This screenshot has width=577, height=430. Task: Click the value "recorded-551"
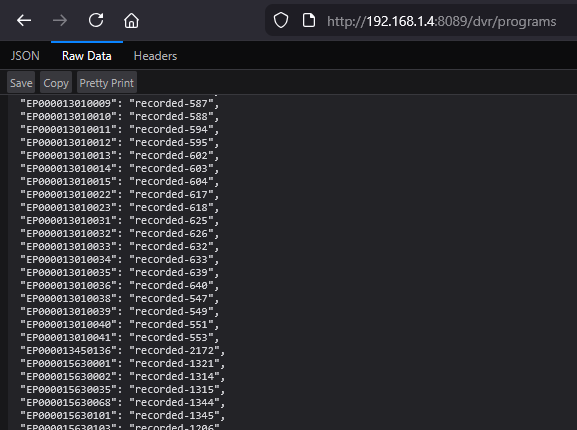coord(171,324)
